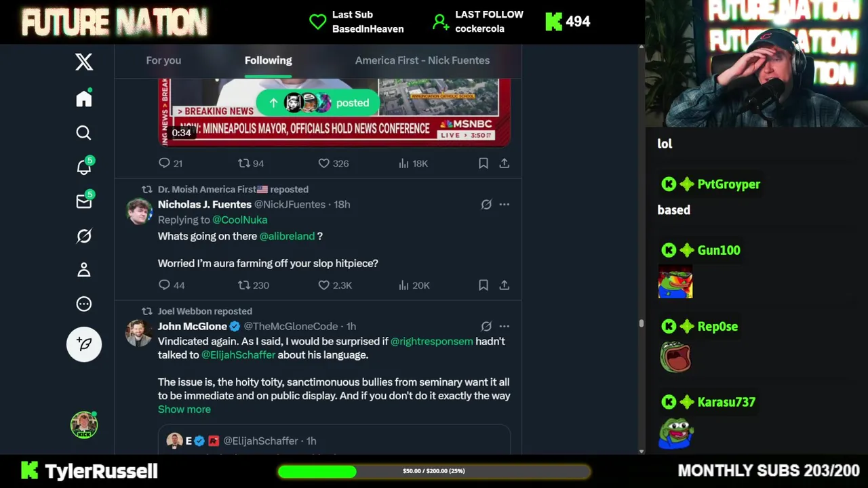The width and height of the screenshot is (868, 488).
Task: Open the account avatar at sidebar bottom
Action: point(84,425)
